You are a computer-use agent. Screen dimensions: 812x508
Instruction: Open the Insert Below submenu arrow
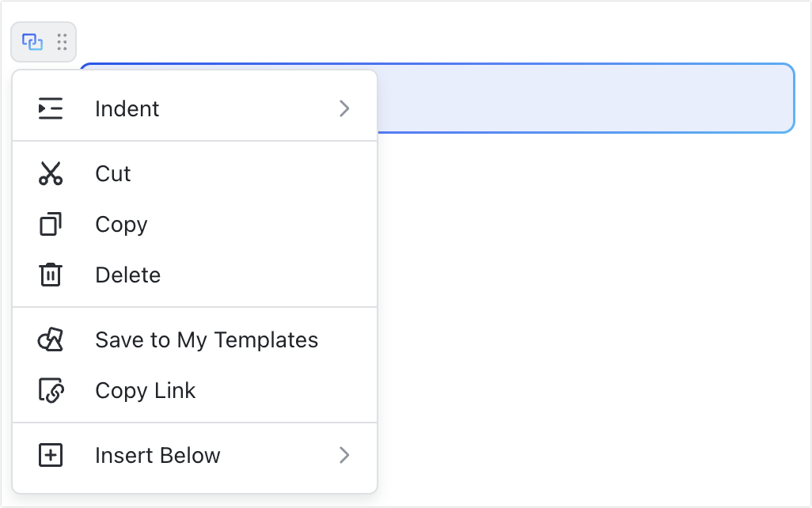click(x=344, y=455)
